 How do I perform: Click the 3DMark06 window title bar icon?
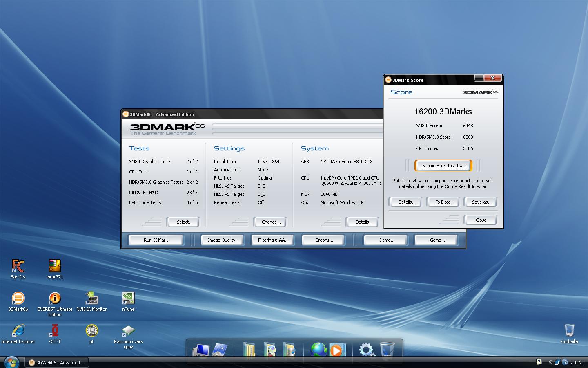coord(126,114)
